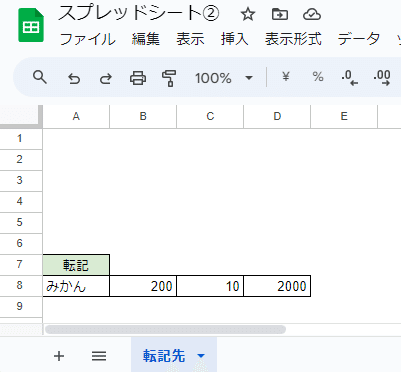Open the データ menu

pos(359,39)
